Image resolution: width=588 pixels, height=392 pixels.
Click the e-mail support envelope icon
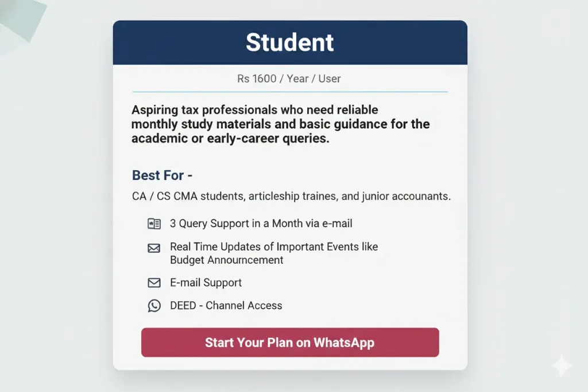click(153, 282)
